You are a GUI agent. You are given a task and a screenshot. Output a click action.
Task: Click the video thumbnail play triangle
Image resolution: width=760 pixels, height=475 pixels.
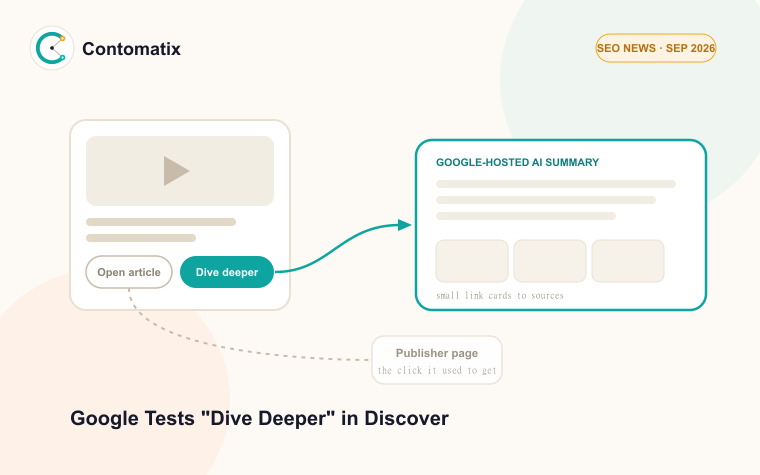click(x=176, y=171)
